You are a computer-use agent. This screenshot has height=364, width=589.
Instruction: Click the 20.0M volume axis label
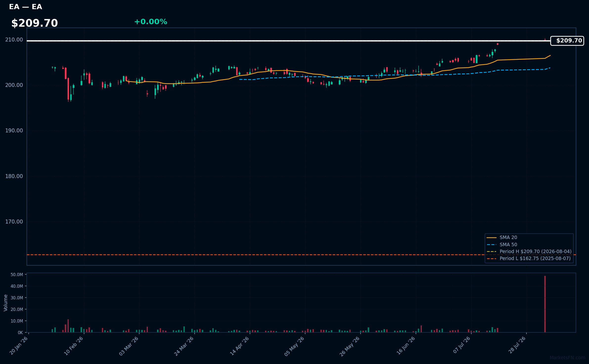(17, 309)
